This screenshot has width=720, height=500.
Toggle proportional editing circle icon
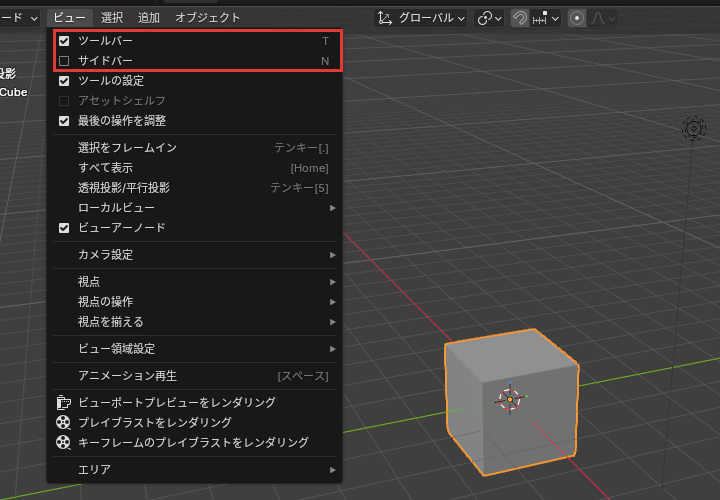(x=577, y=18)
